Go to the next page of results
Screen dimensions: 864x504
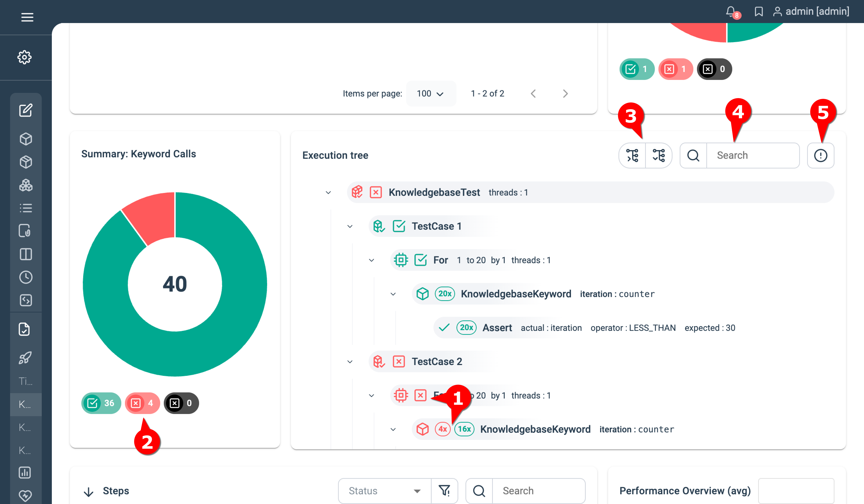tap(565, 93)
